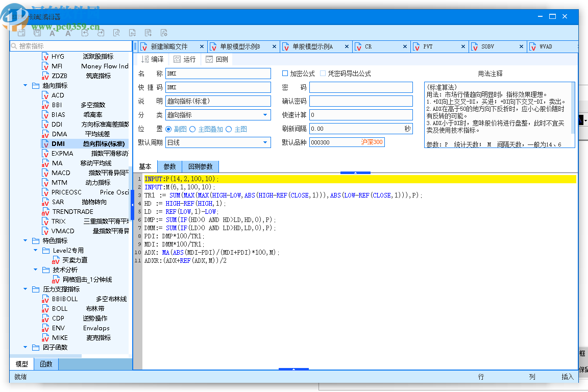
Task: Collapse the 趋向指标 folder
Action: click(26, 86)
